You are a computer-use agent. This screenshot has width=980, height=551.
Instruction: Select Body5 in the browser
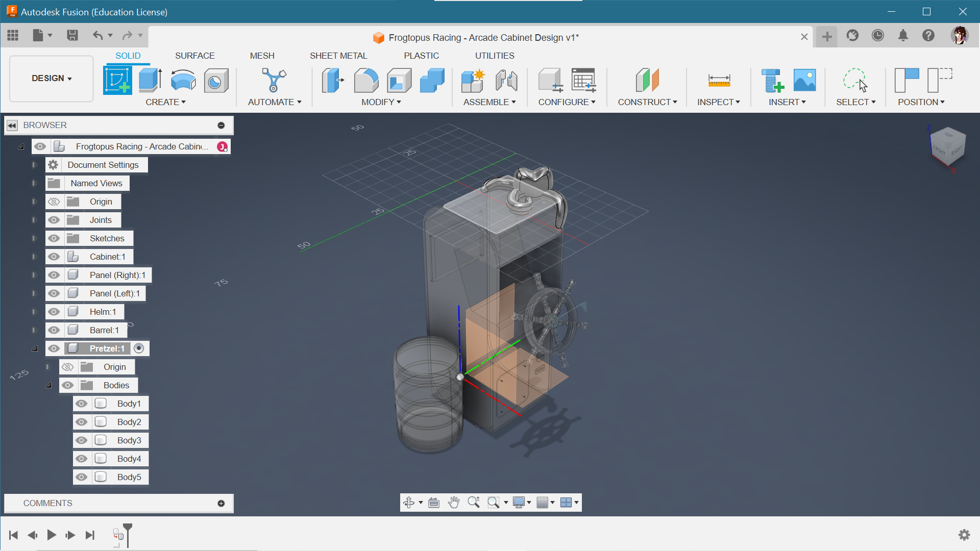[129, 477]
